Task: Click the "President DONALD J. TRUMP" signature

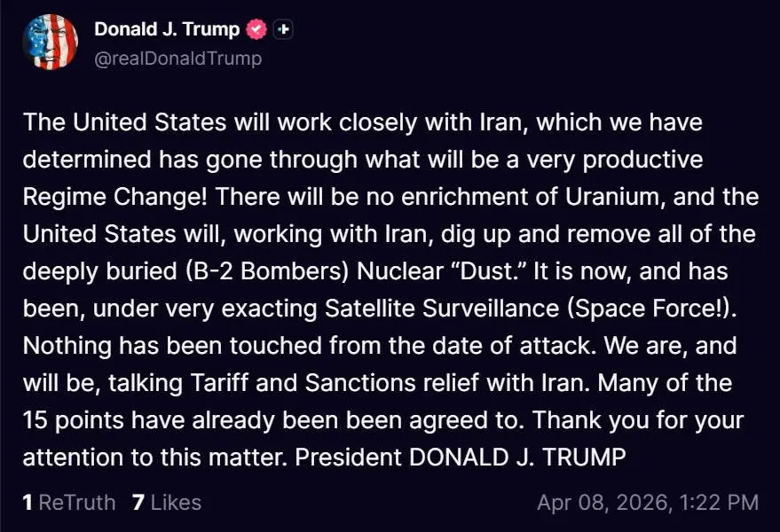Action: click(x=461, y=458)
